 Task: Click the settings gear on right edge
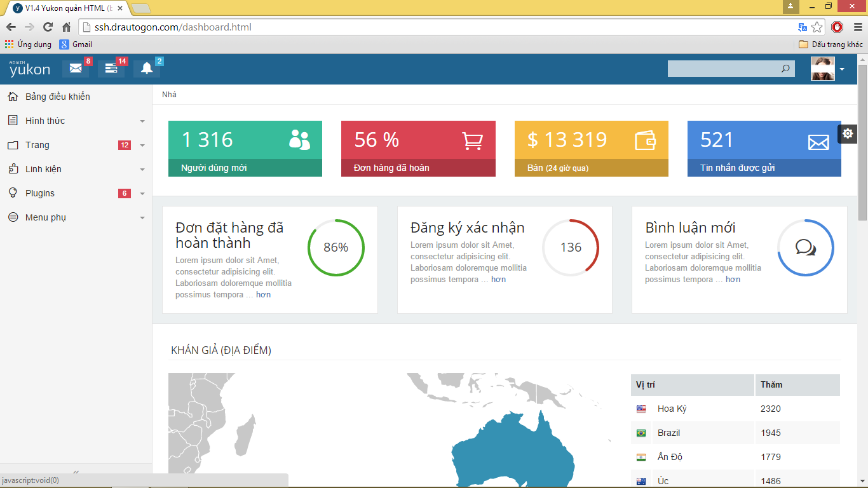coord(847,133)
